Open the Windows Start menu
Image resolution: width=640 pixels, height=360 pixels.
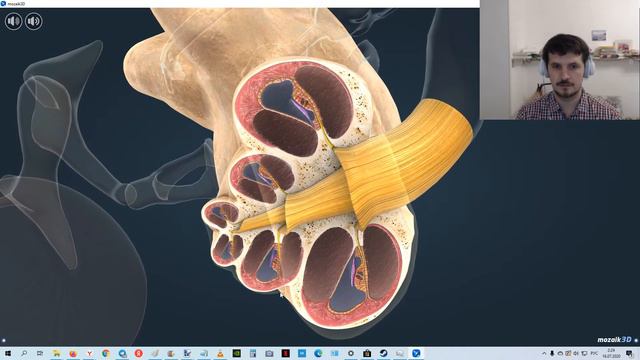pyautogui.click(x=7, y=353)
